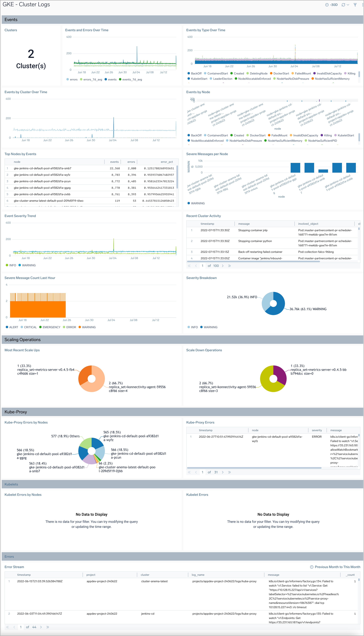Open the dashboard filter panel
364x636 pixels.
click(355, 5)
